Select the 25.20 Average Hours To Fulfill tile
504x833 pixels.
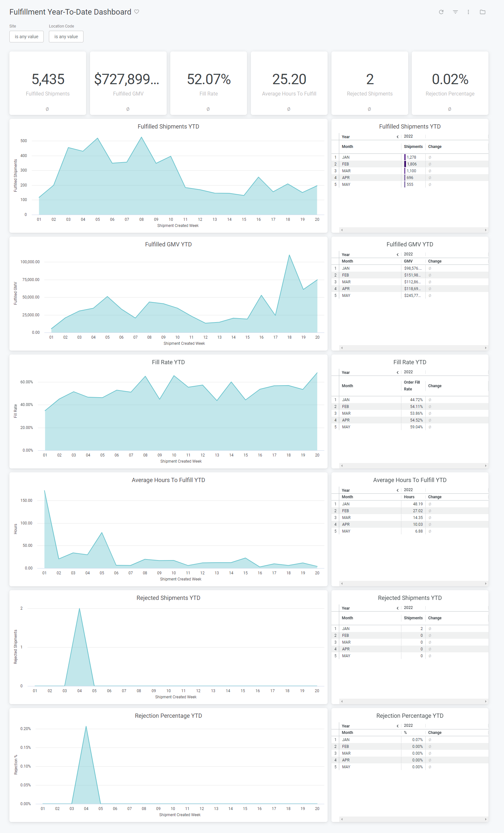pyautogui.click(x=289, y=83)
